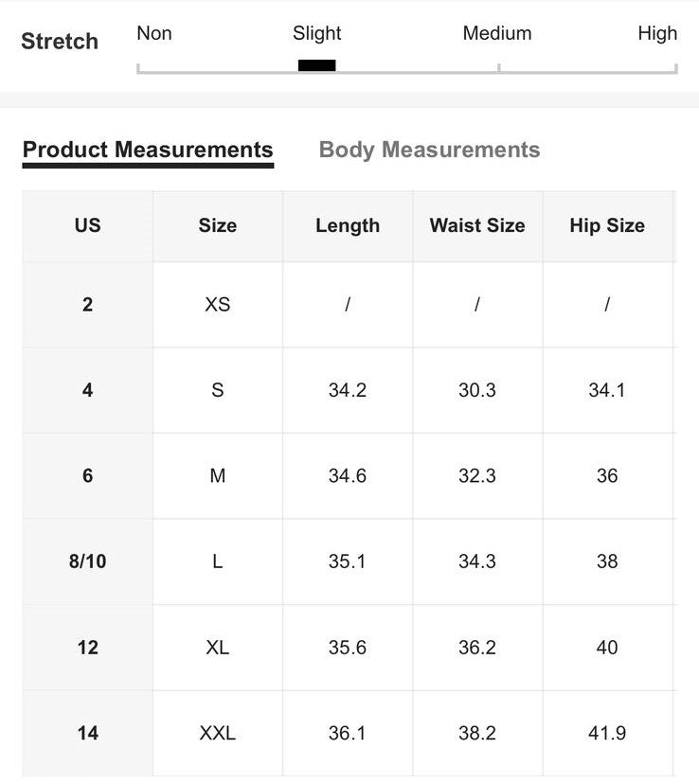Select the Size column header

pos(217,226)
